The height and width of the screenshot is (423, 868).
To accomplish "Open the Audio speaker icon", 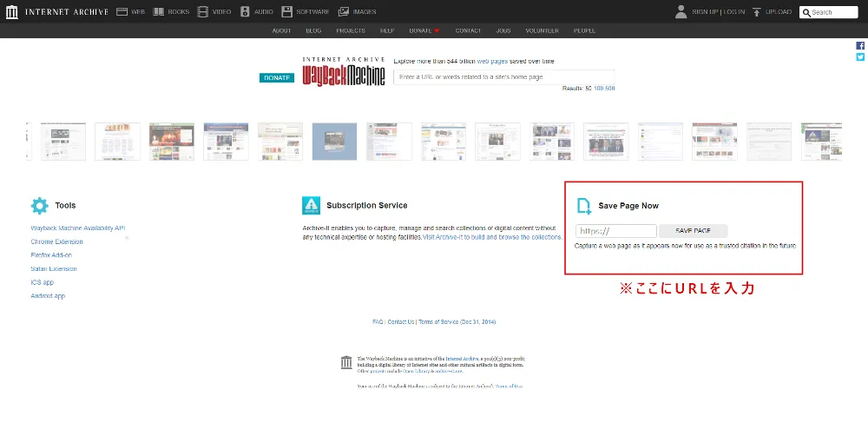I will click(x=245, y=11).
